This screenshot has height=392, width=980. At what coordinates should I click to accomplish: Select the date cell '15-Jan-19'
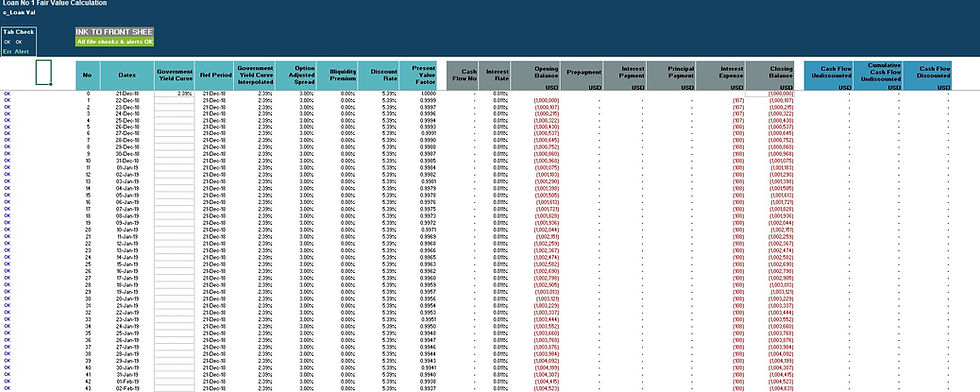pyautogui.click(x=127, y=264)
